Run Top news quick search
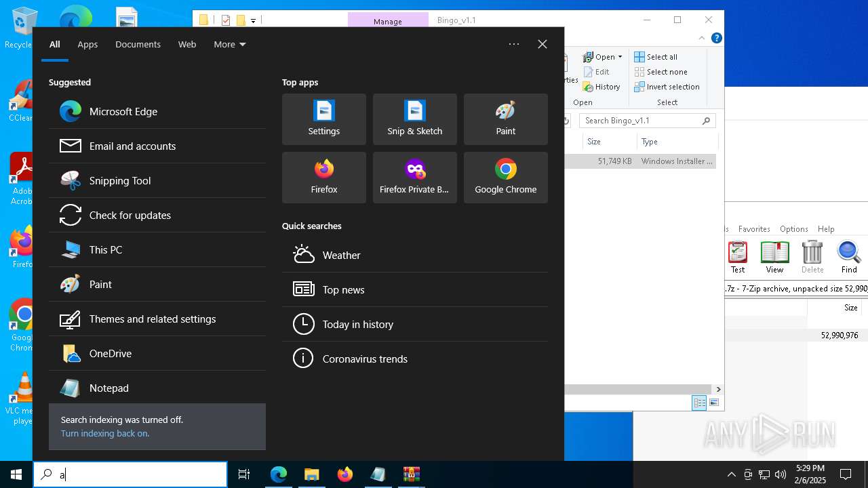 coord(415,289)
